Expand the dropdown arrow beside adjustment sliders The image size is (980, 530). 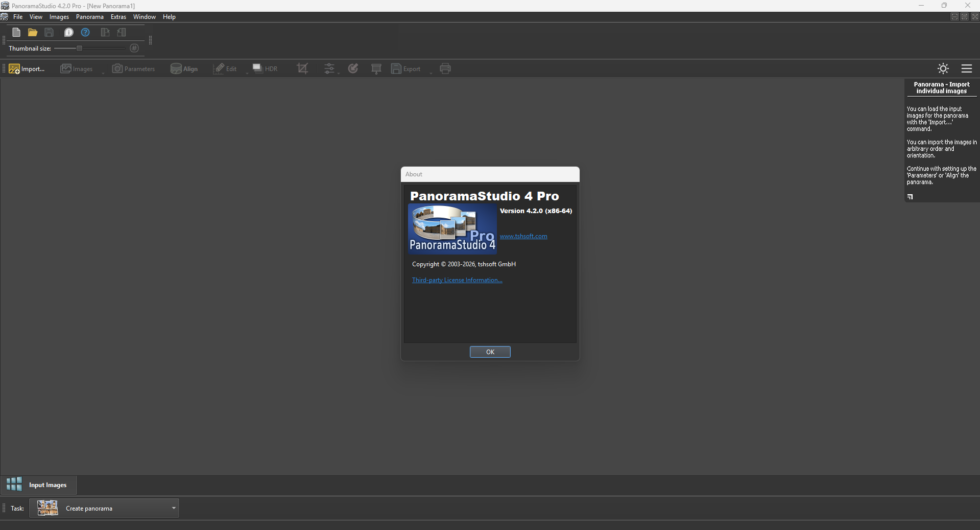pos(339,73)
